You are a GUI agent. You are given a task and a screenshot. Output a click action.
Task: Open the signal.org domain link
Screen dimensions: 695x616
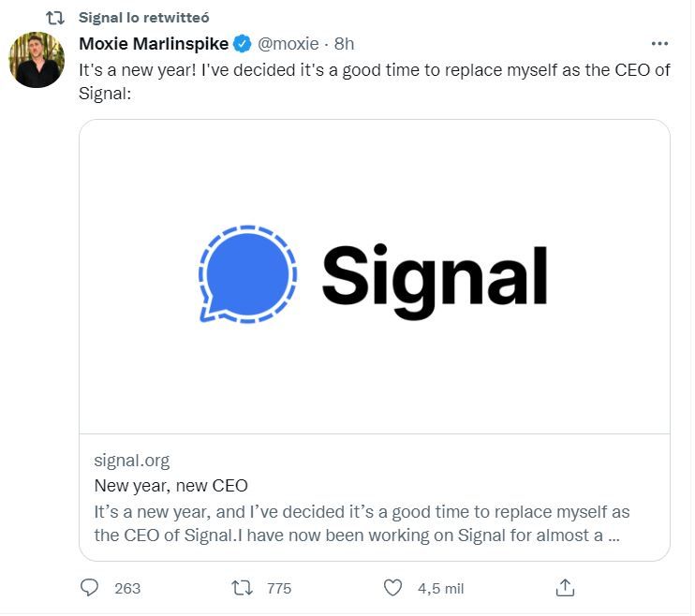tap(132, 460)
